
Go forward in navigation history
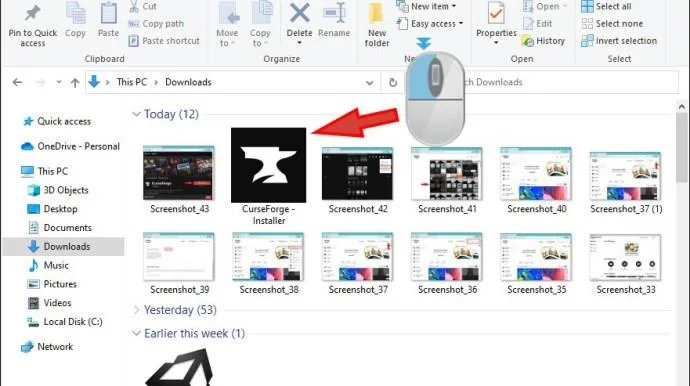40,82
